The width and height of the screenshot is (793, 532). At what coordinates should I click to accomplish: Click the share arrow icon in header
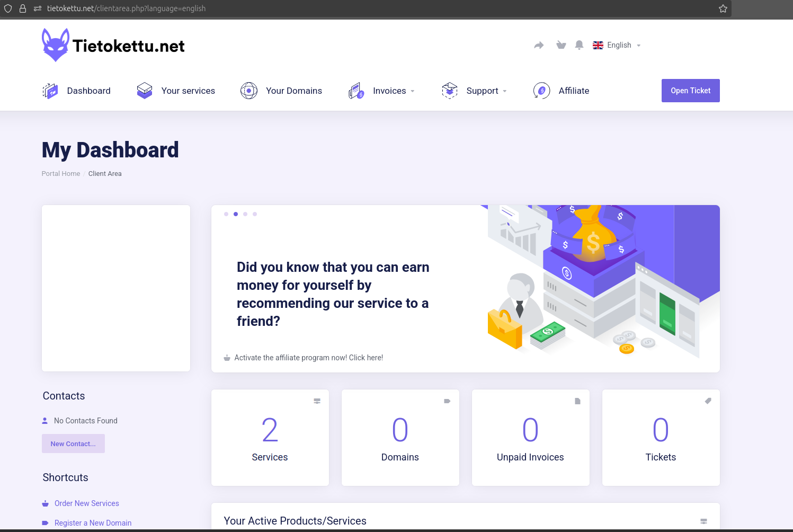click(539, 46)
